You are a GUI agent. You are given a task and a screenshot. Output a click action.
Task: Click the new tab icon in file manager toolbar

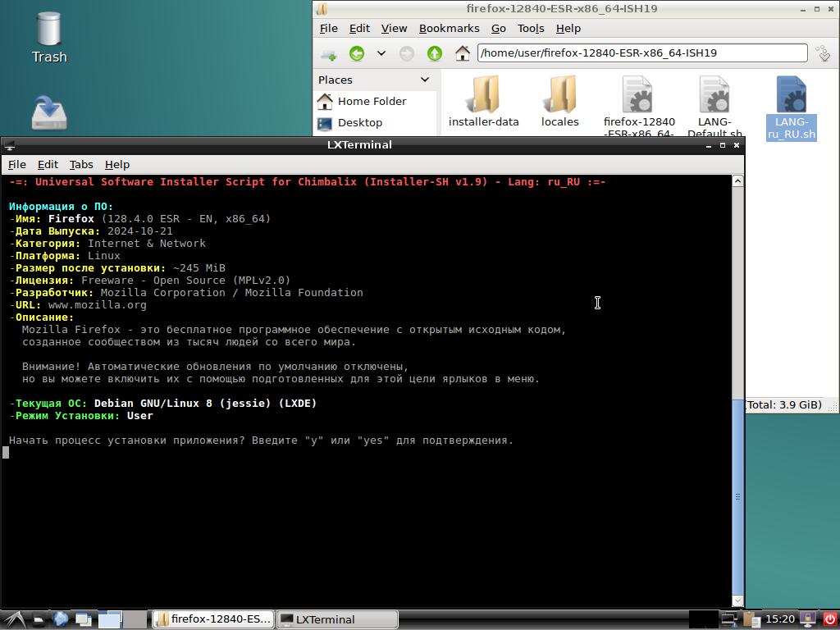(x=328, y=53)
